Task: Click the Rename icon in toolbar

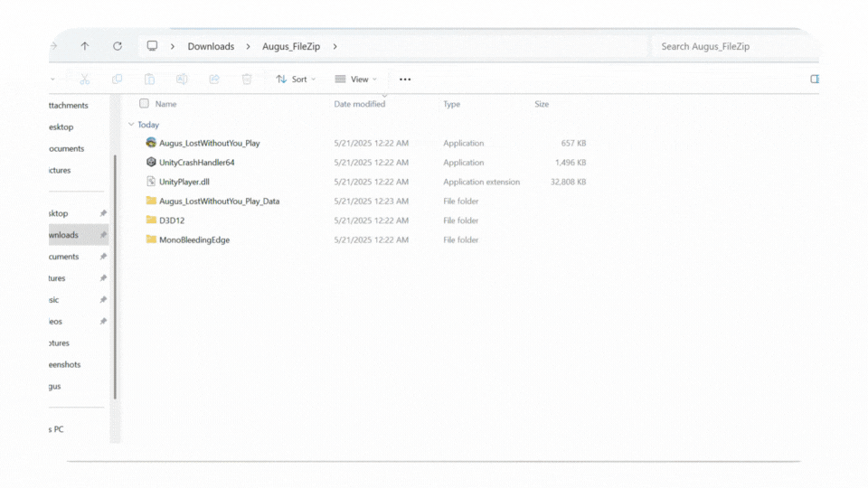Action: click(x=182, y=80)
